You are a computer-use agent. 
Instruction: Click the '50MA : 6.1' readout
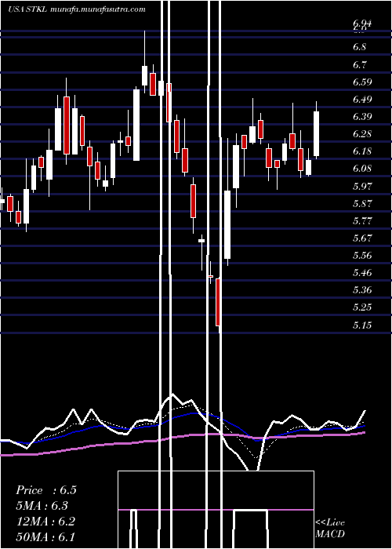point(45,536)
